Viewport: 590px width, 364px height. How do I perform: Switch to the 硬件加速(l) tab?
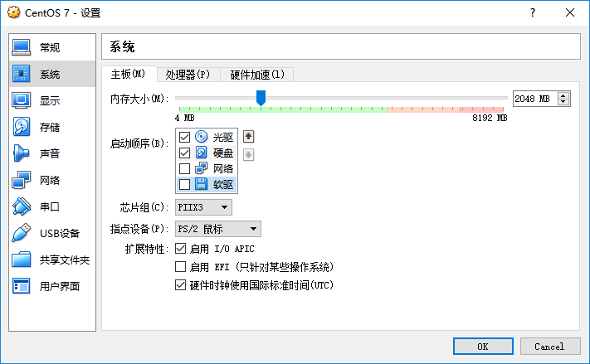[x=257, y=75]
